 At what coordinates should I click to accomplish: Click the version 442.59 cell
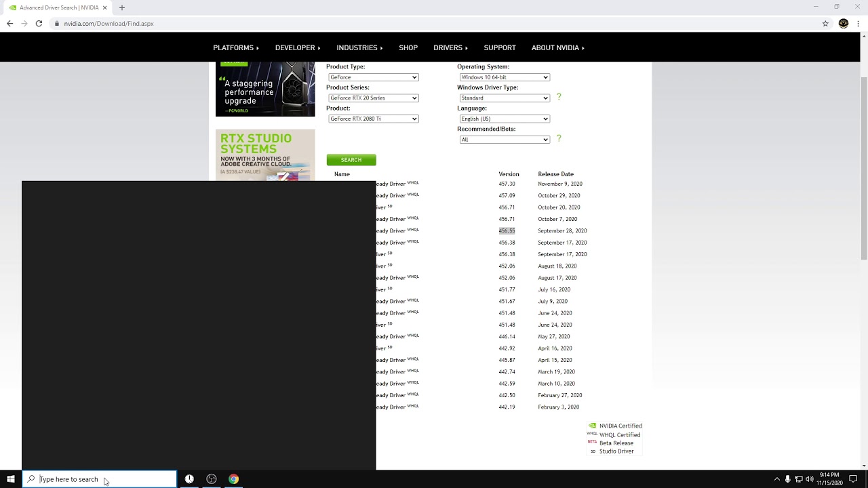coord(507,384)
